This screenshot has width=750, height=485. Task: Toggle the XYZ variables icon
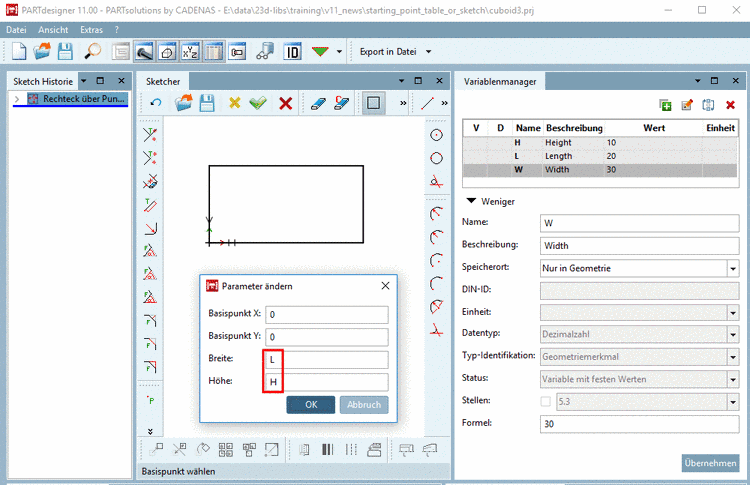190,52
